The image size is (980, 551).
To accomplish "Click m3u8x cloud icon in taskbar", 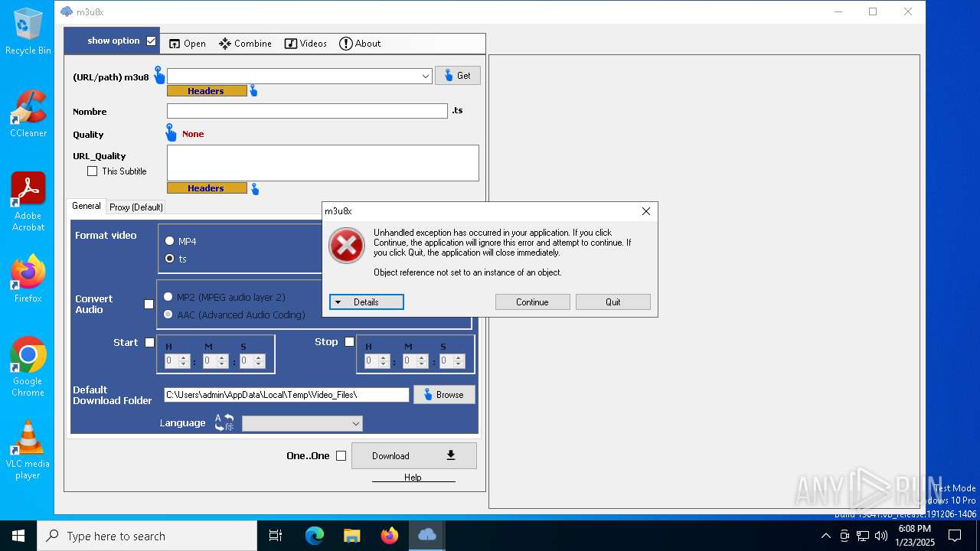I will [x=427, y=536].
